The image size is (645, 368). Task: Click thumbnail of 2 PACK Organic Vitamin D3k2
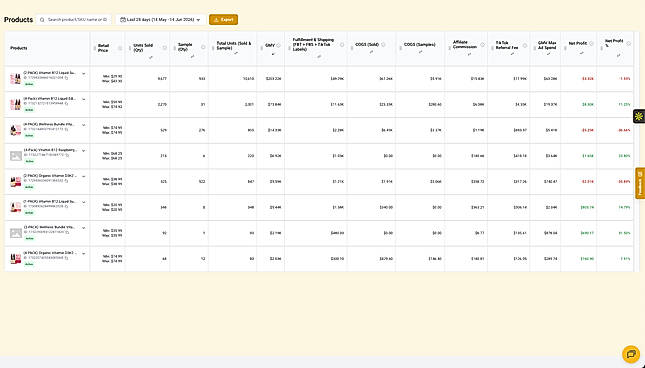pyautogui.click(x=16, y=182)
